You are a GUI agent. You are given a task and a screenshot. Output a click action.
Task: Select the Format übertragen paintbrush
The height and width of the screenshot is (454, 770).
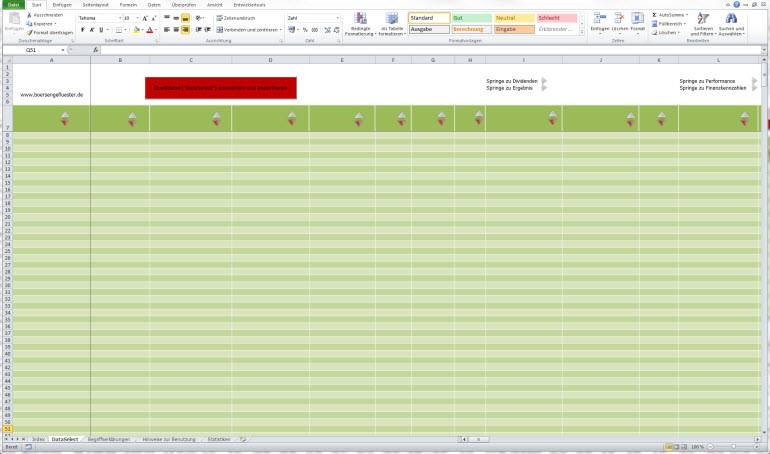point(29,32)
